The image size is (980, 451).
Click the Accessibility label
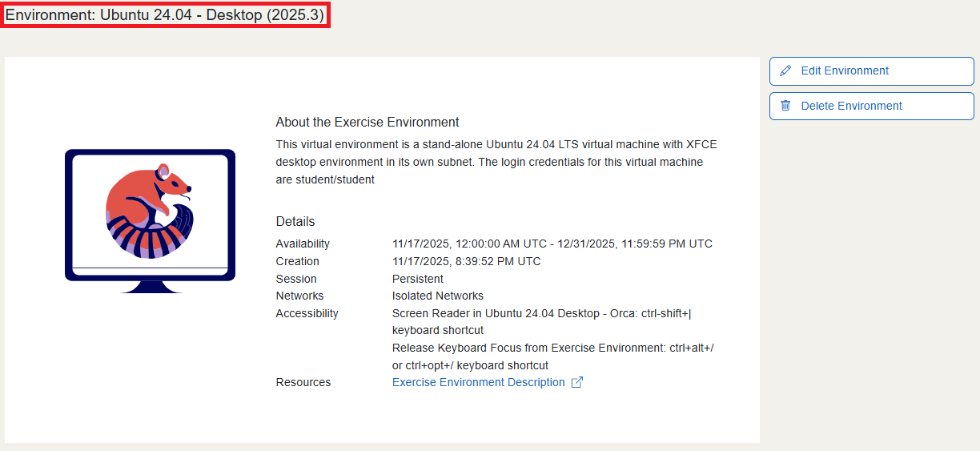coord(307,313)
